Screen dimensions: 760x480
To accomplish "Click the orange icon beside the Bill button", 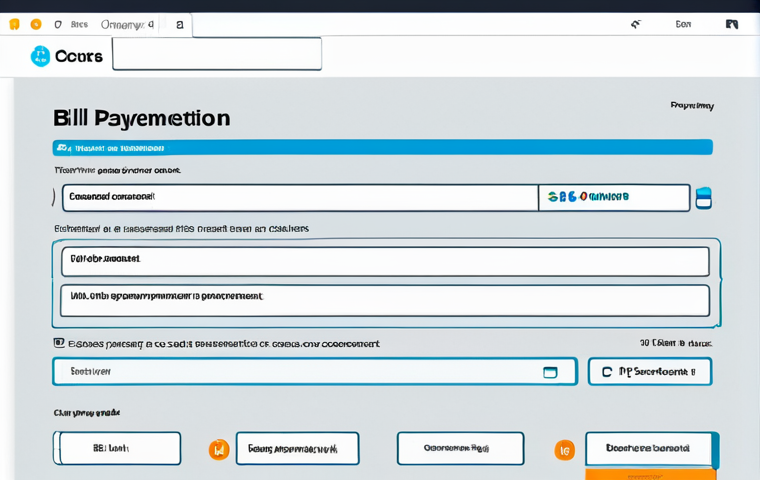I will point(219,449).
